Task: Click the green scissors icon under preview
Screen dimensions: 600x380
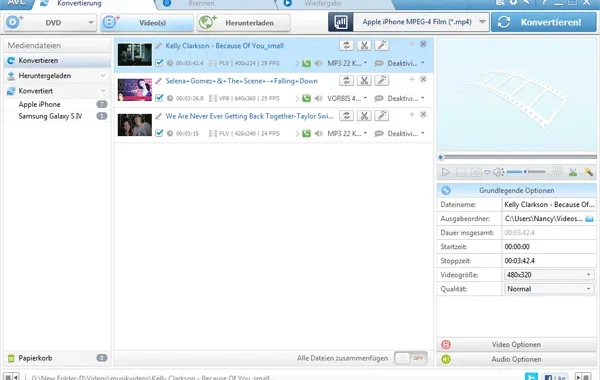Action: [572, 172]
